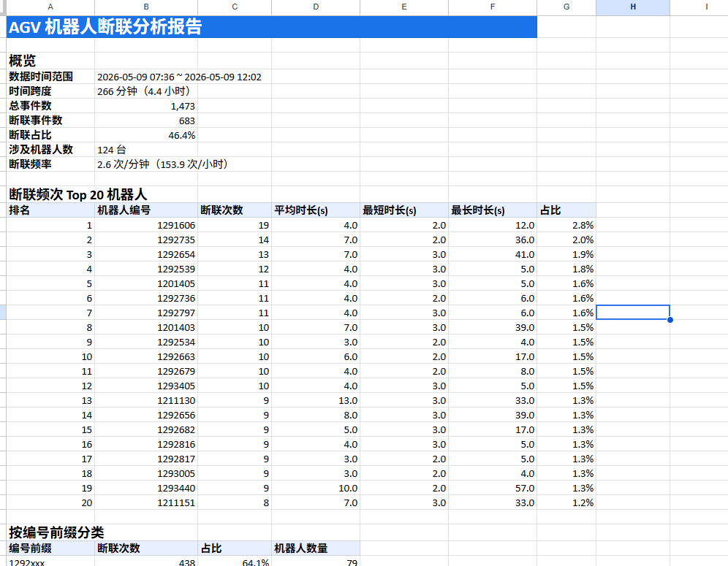Click the '断联频次 Top 20 机器人' heading
728x566 pixels.
click(x=78, y=194)
